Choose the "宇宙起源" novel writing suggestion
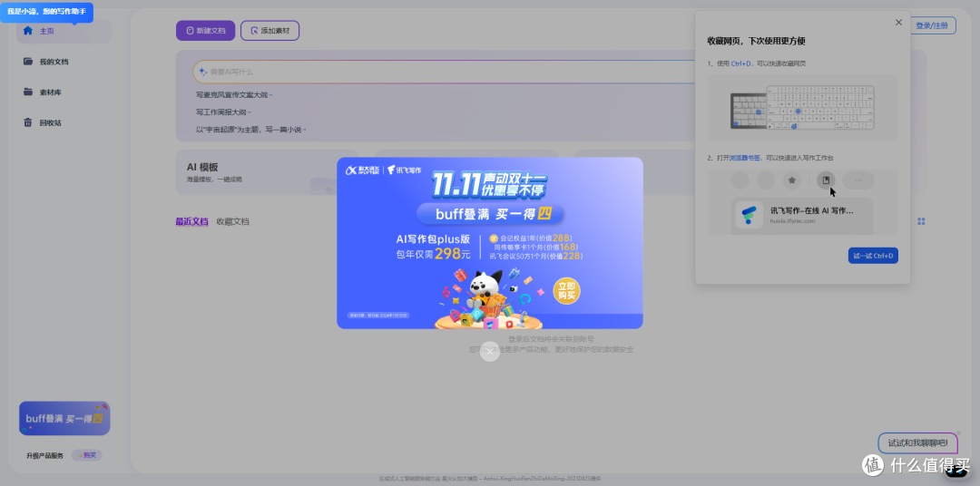Image resolution: width=980 pixels, height=486 pixels. (x=250, y=130)
